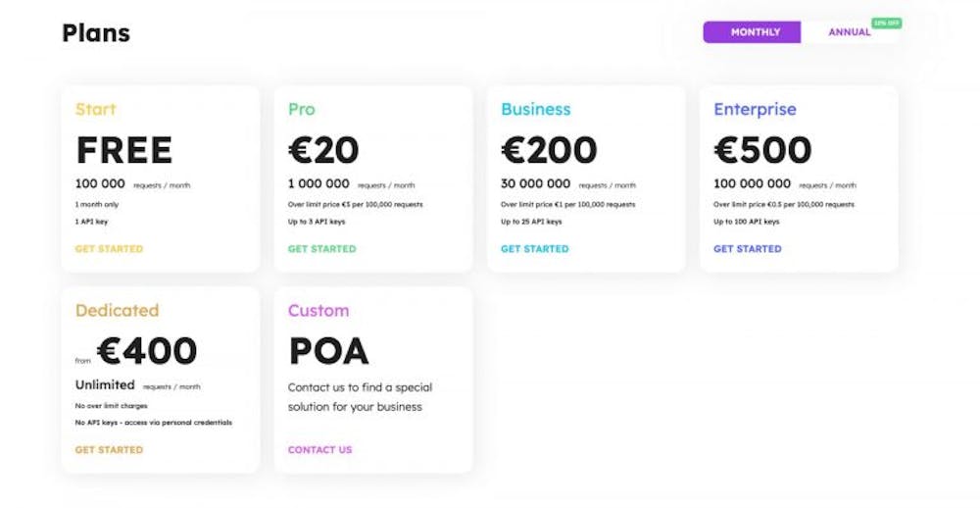The width and height of the screenshot is (980, 508).
Task: Select the Pro plan title
Action: point(301,109)
